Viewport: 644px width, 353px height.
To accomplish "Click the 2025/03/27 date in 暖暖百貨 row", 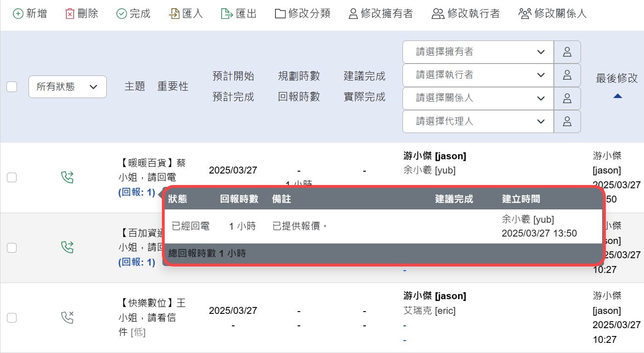I will coord(233,170).
